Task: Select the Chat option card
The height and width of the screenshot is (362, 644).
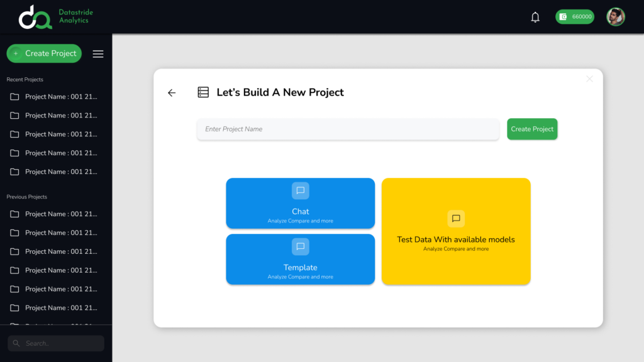Action: 300,203
